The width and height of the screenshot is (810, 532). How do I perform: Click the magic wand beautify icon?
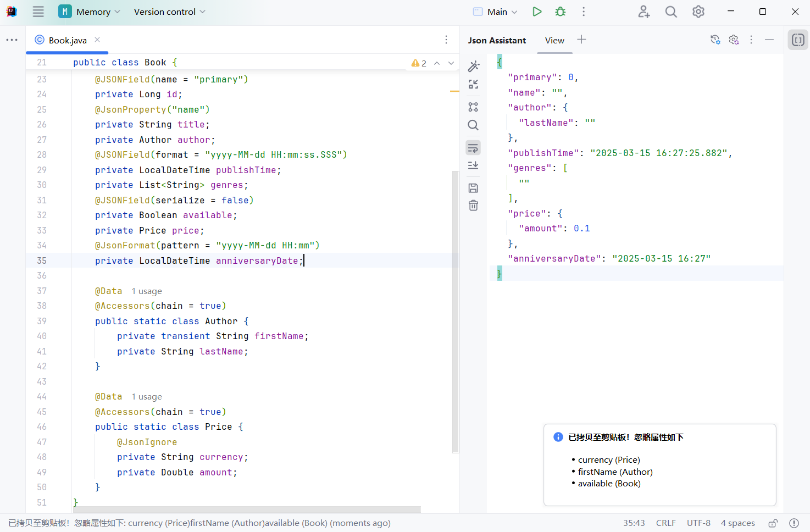click(473, 66)
